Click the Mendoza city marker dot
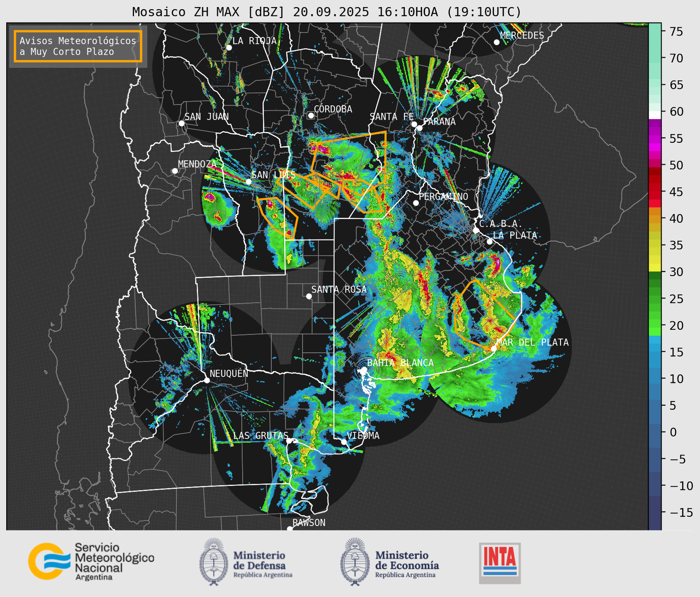This screenshot has height=597, width=700. pyautogui.click(x=175, y=171)
